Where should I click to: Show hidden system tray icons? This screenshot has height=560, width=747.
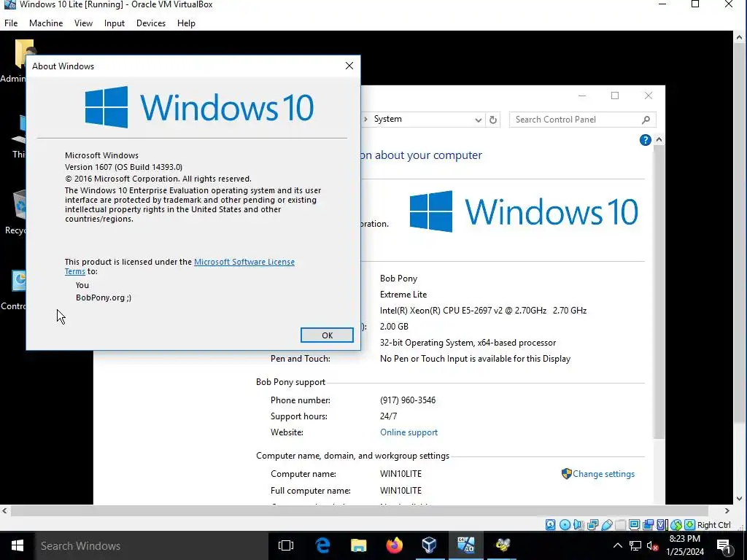pyautogui.click(x=617, y=545)
